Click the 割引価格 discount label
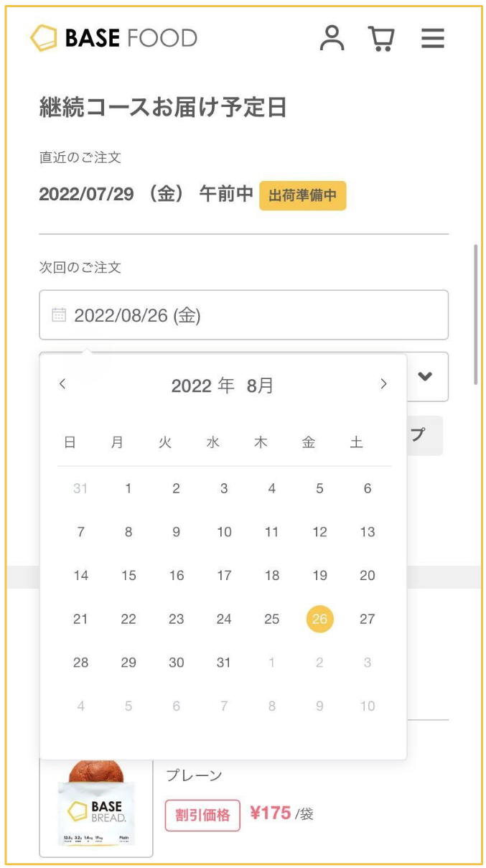The width and height of the screenshot is (486, 868). [202, 815]
